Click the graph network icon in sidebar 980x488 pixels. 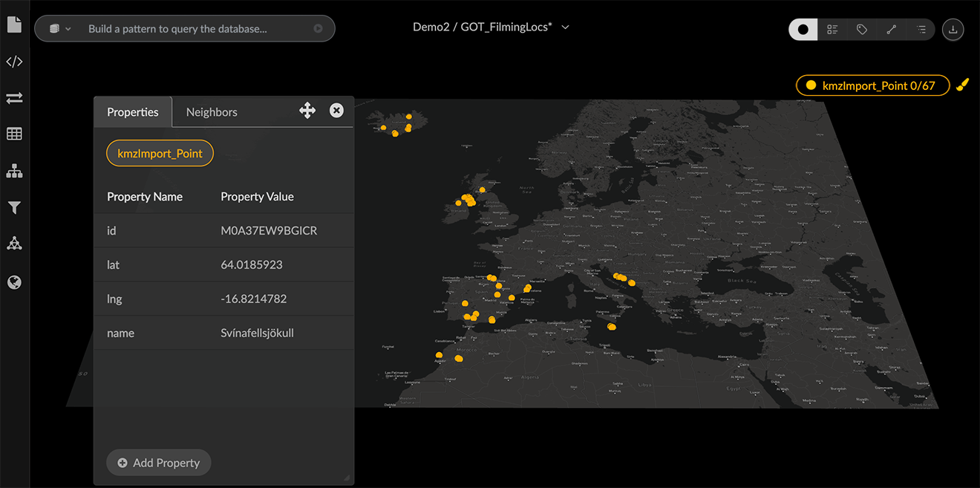14,244
